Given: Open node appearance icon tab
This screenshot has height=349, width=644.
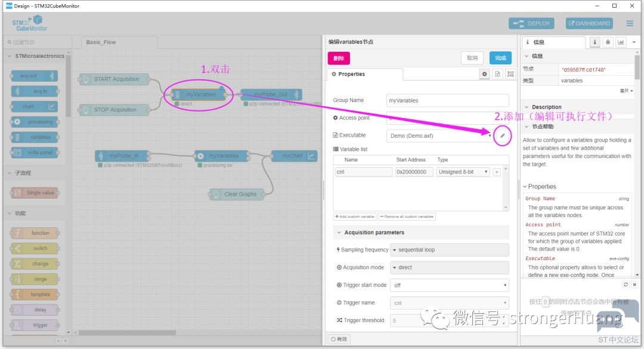Looking at the screenshot, I should tap(510, 74).
